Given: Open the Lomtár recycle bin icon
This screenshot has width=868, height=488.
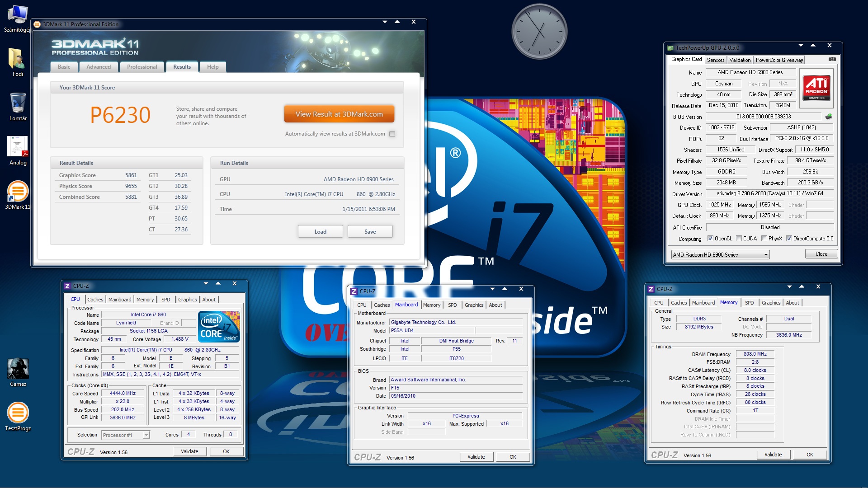Looking at the screenshot, I should 18,103.
